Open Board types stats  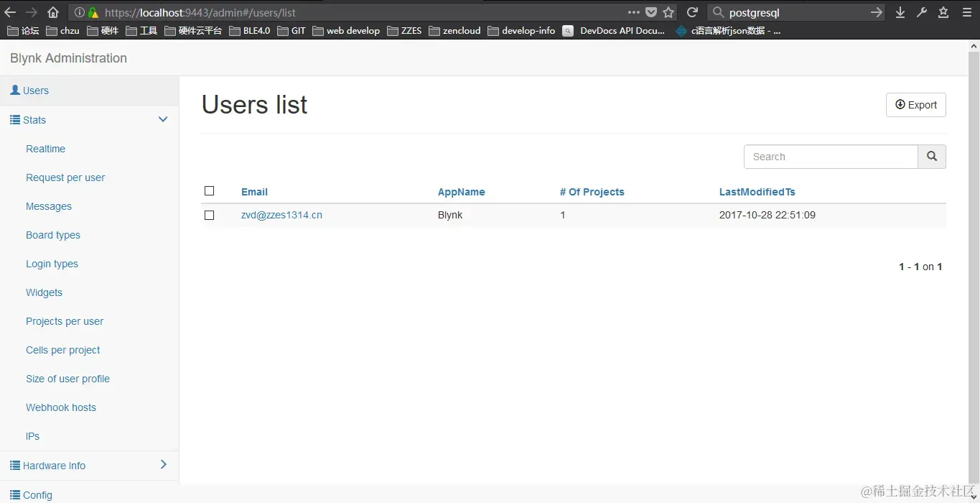[x=53, y=235]
